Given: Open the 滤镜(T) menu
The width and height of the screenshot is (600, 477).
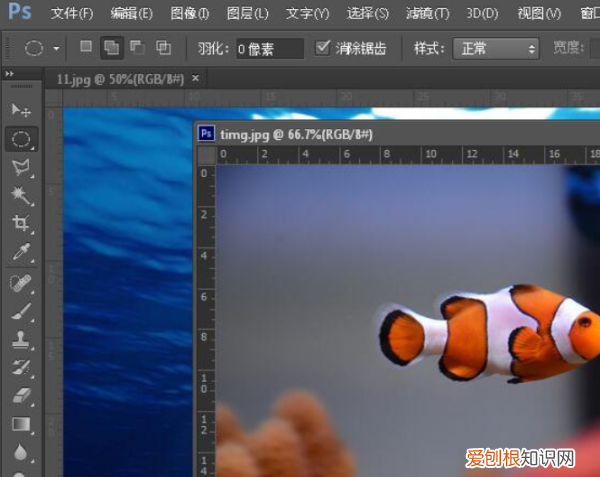Looking at the screenshot, I should click(x=428, y=14).
